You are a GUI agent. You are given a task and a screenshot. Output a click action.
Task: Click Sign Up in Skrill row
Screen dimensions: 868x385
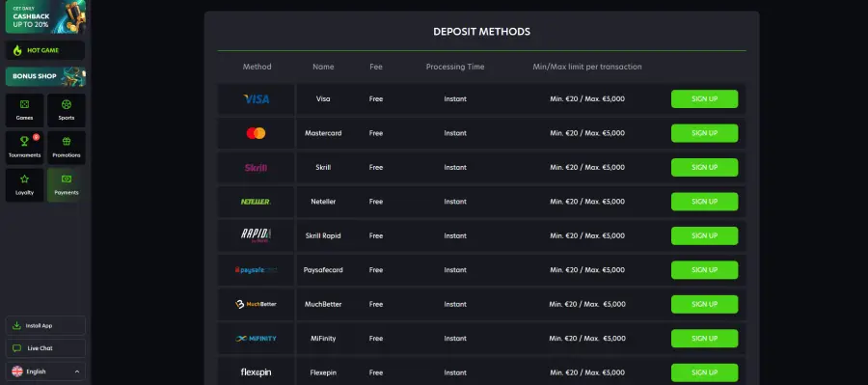[x=704, y=167]
